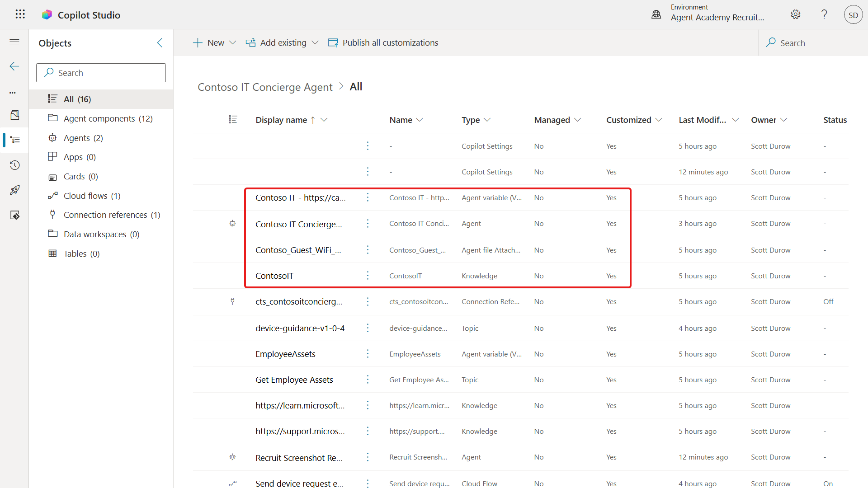Select the Objects list icon in left rail

coord(15,140)
